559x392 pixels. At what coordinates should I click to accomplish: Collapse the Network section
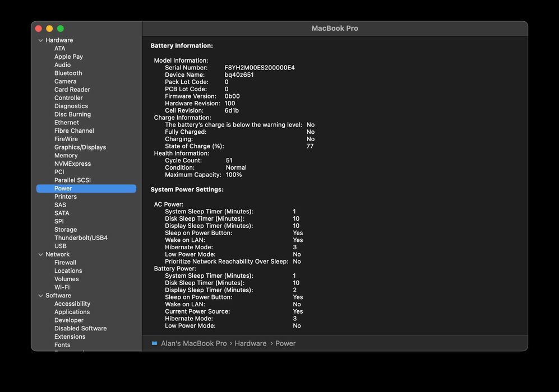click(40, 254)
